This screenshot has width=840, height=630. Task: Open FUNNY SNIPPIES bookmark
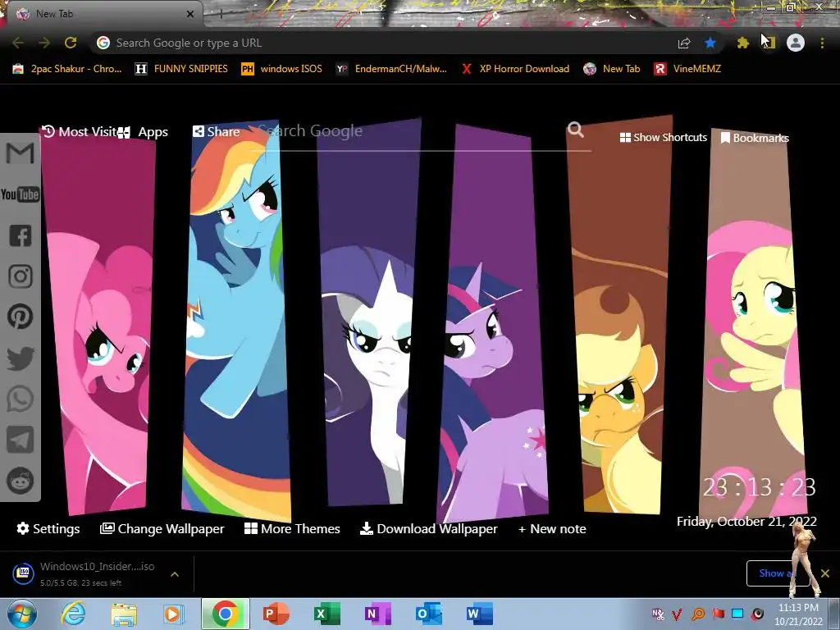[181, 69]
